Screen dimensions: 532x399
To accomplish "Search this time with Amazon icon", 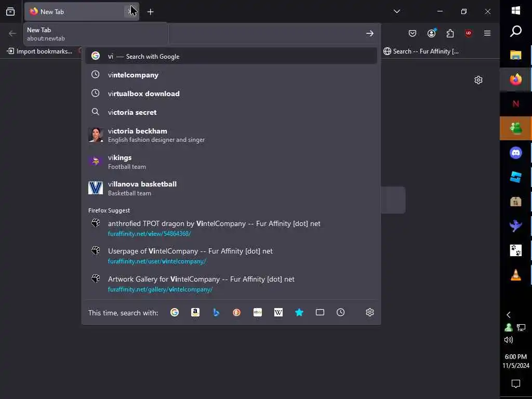I will [x=195, y=312].
